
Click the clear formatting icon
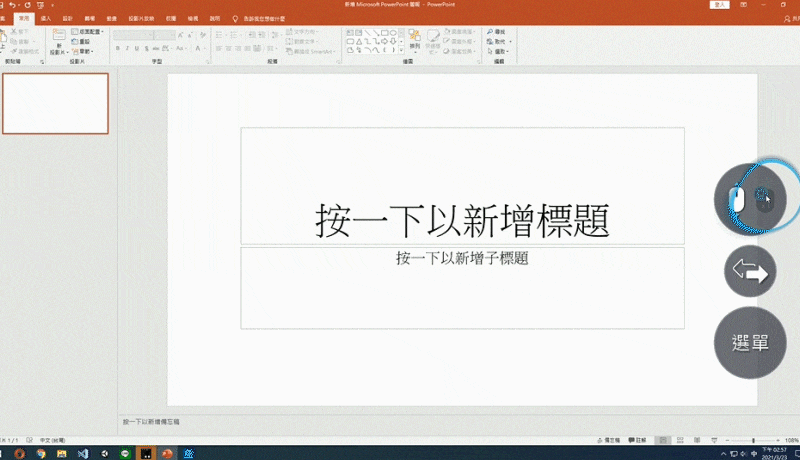click(x=203, y=35)
